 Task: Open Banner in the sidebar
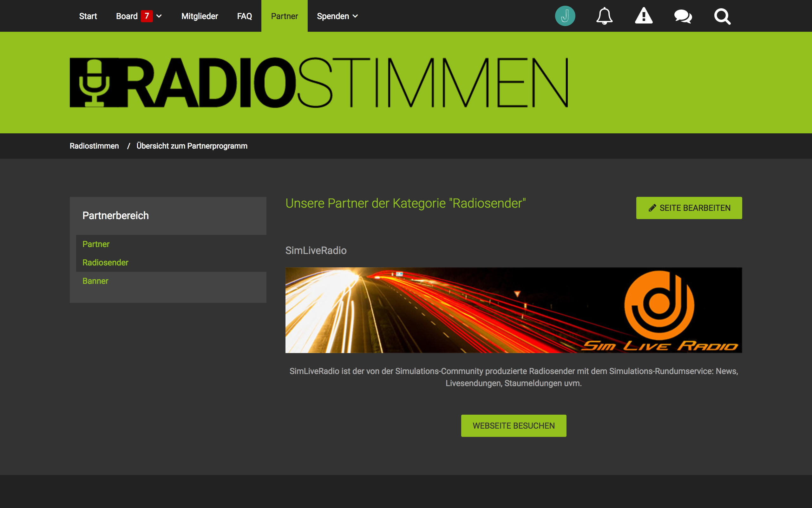95,281
